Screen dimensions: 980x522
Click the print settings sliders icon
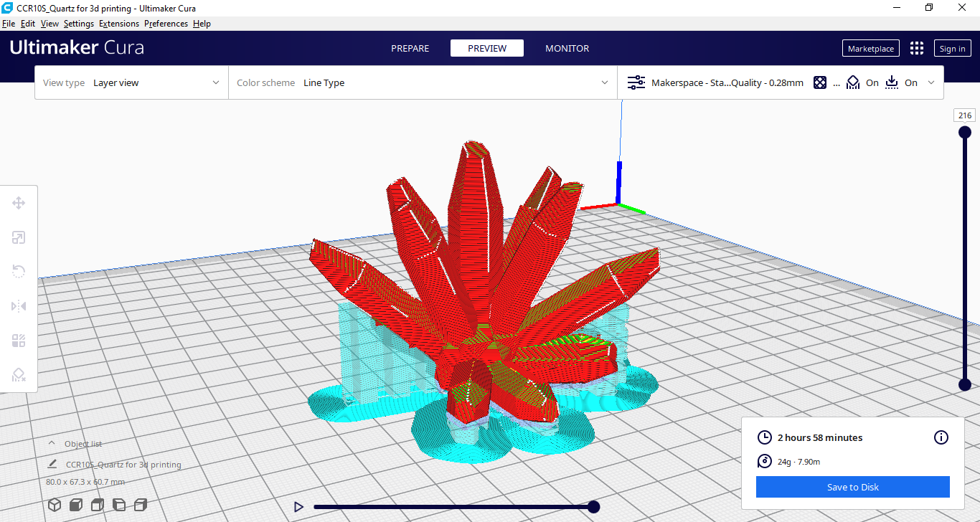636,82
